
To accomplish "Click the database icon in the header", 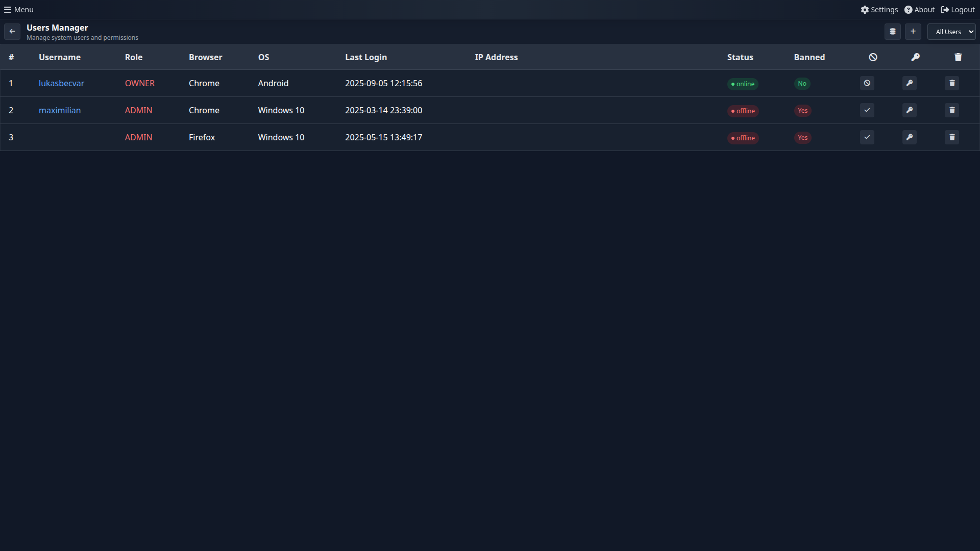I will point(892,32).
